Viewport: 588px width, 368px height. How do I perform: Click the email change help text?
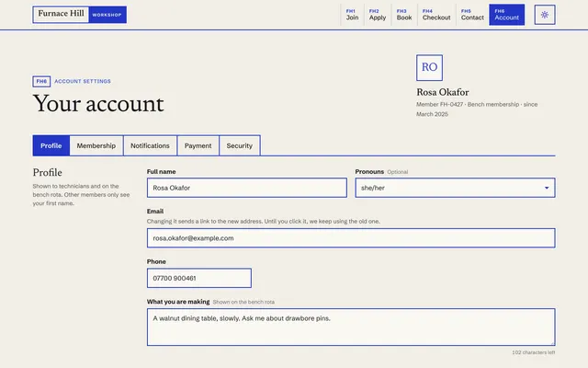coord(264,222)
